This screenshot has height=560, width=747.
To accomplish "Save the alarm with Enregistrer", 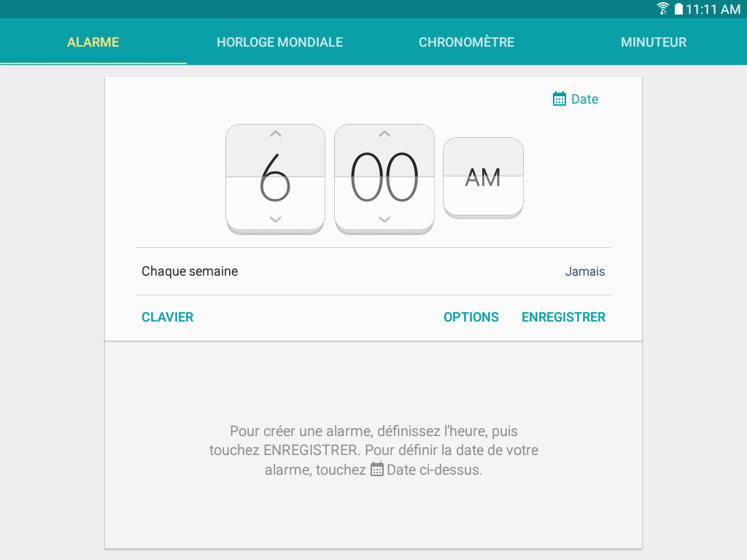I will (564, 317).
